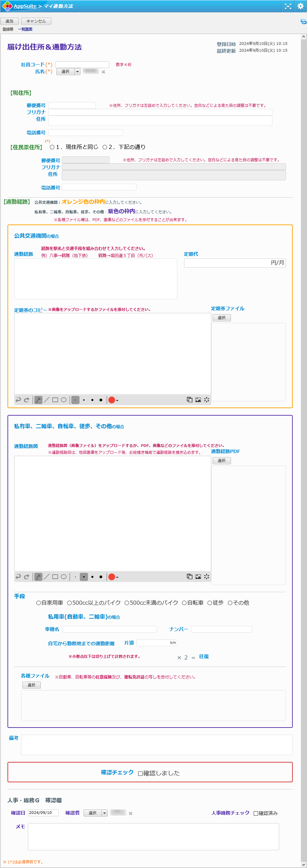Click the 確認日 date field

(x=43, y=813)
